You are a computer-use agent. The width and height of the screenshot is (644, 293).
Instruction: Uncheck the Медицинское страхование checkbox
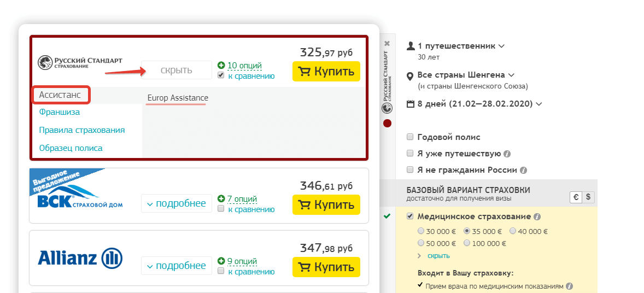click(x=410, y=216)
